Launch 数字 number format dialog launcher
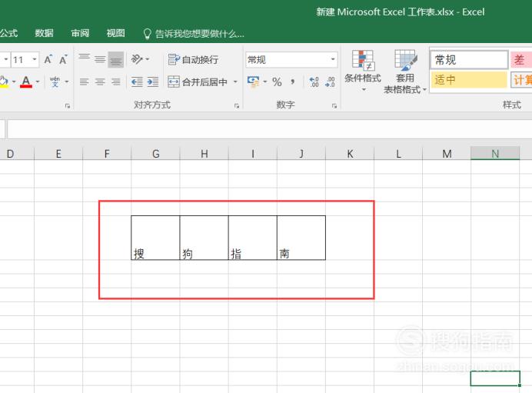This screenshot has height=393, width=532. (334, 106)
